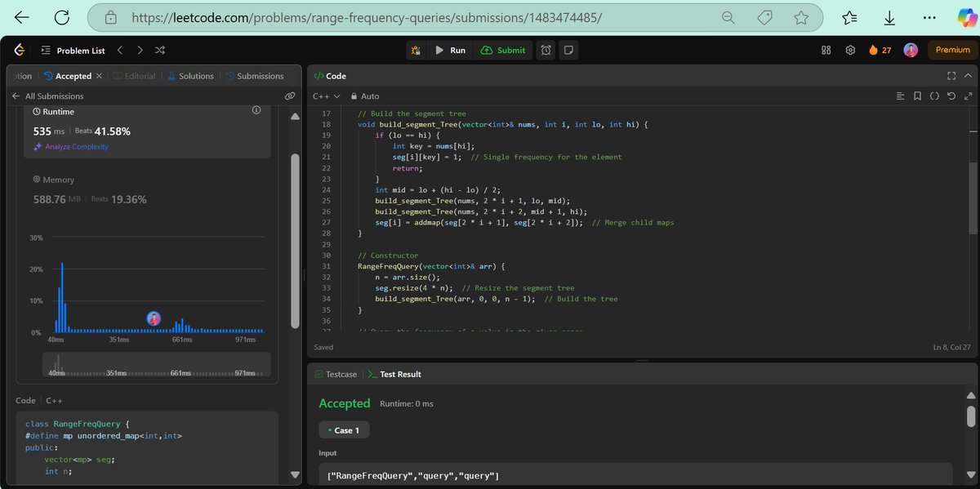This screenshot has width=980, height=489.
Task: Open browser favorites list icon
Action: click(x=849, y=17)
